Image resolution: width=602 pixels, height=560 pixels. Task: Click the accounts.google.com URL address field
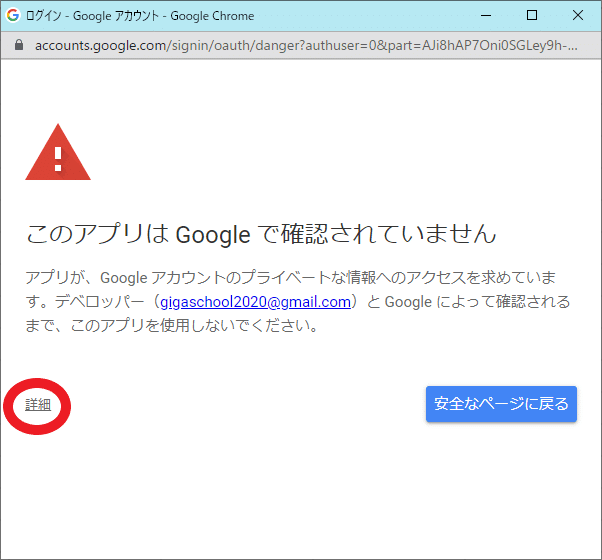coord(306,46)
